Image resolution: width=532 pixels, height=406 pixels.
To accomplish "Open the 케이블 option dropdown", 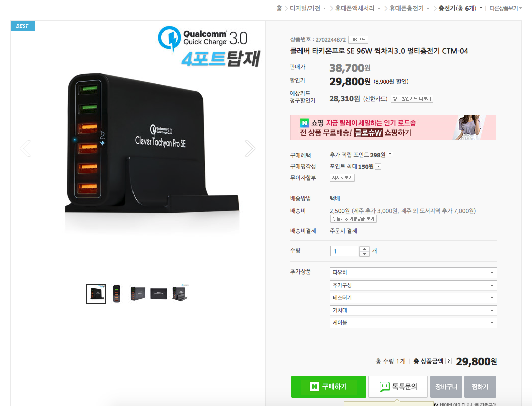I will pyautogui.click(x=413, y=323).
